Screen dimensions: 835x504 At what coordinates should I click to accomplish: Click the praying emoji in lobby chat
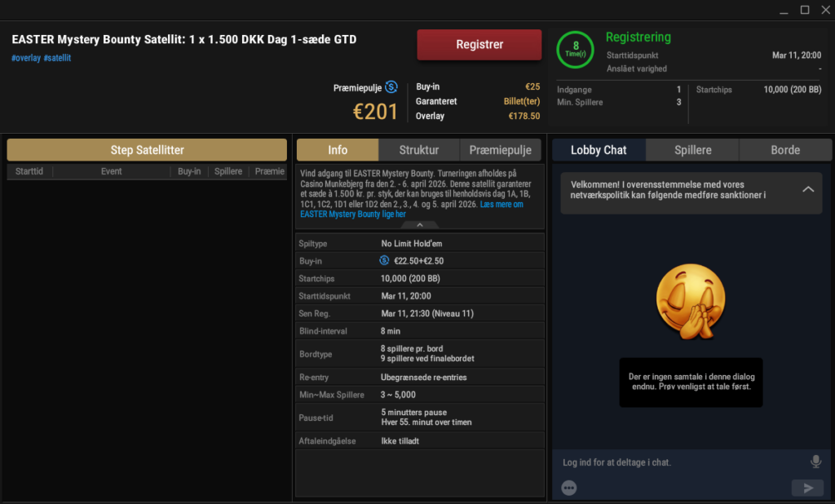point(690,301)
